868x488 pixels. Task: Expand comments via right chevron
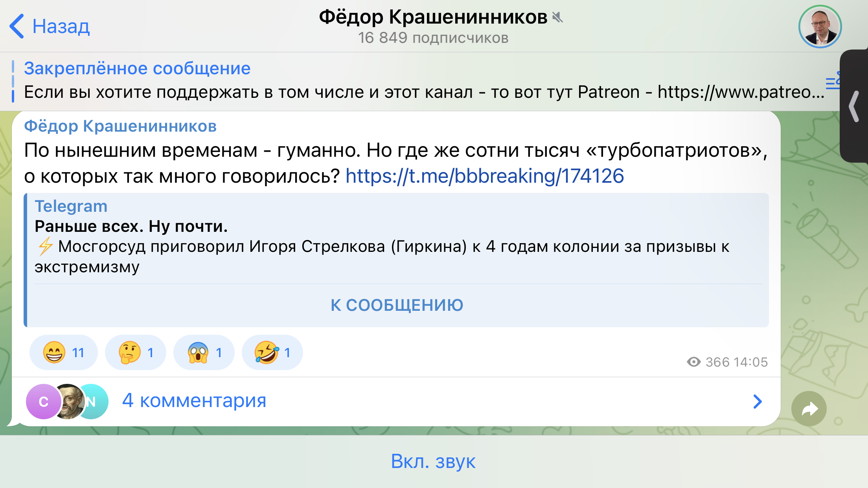758,402
